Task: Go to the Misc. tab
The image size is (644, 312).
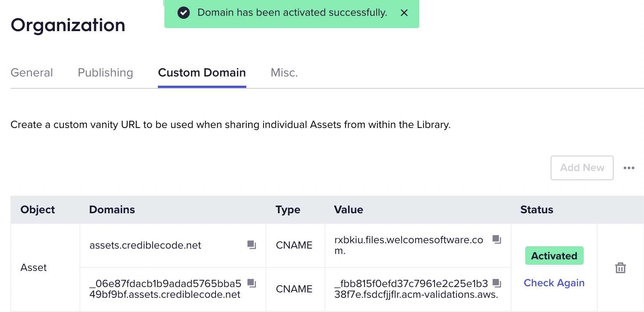Action: click(x=284, y=73)
